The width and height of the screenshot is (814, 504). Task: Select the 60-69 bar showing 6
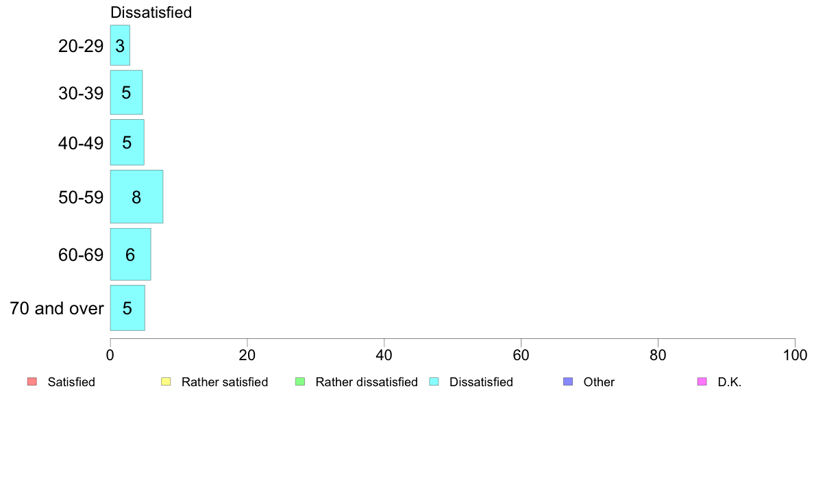[x=130, y=254]
